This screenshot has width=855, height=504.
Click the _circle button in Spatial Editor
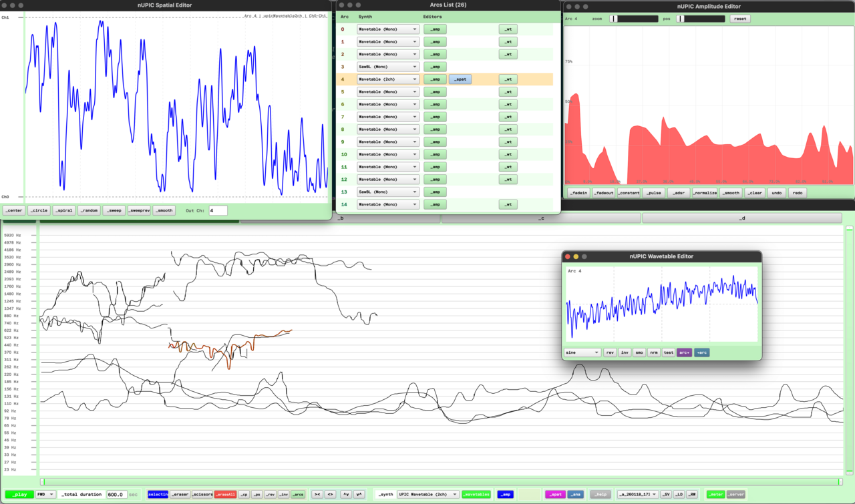click(x=39, y=210)
